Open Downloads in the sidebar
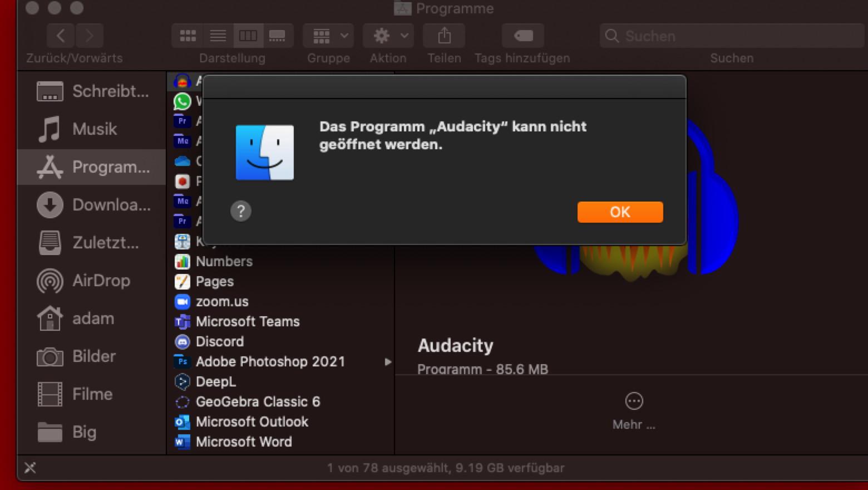 (x=92, y=204)
